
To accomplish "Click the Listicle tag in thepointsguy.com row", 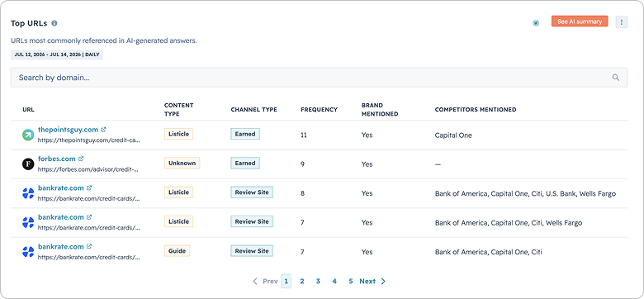I will click(x=178, y=134).
